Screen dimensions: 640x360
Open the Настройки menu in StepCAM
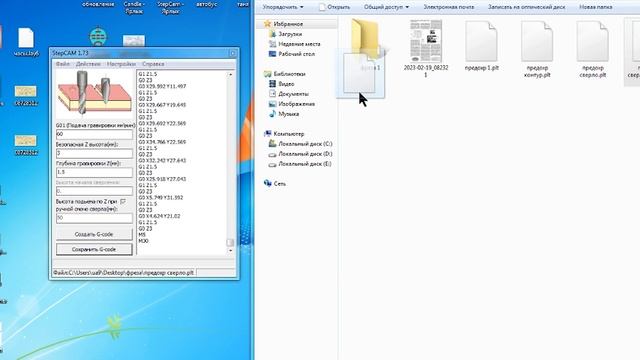click(x=121, y=64)
